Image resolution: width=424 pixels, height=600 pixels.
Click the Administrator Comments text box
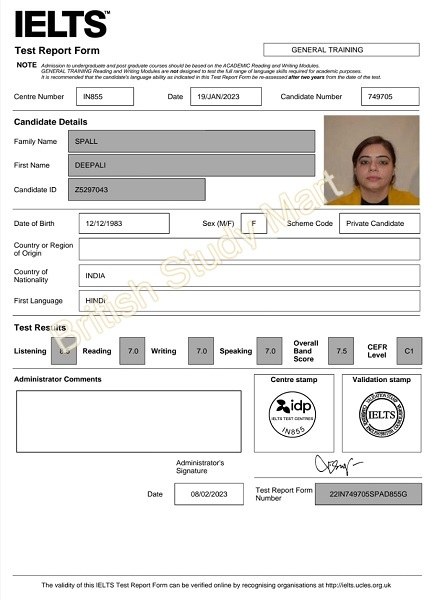tap(129, 421)
